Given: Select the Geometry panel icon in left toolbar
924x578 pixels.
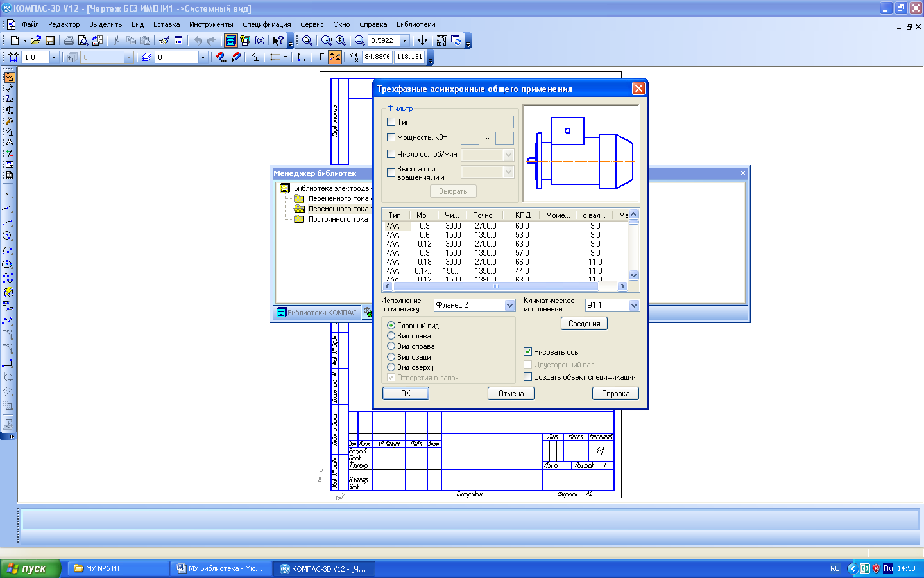Looking at the screenshot, I should pos(10,77).
